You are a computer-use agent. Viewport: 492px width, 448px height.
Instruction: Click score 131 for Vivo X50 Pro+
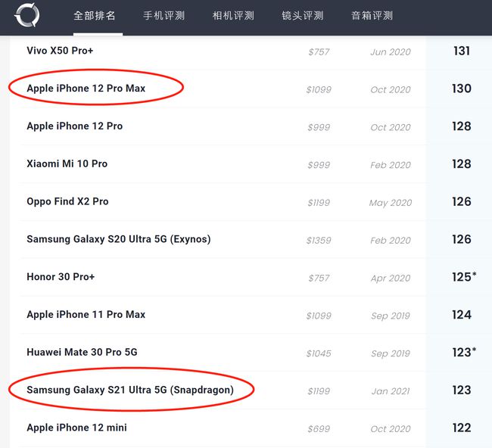[462, 51]
